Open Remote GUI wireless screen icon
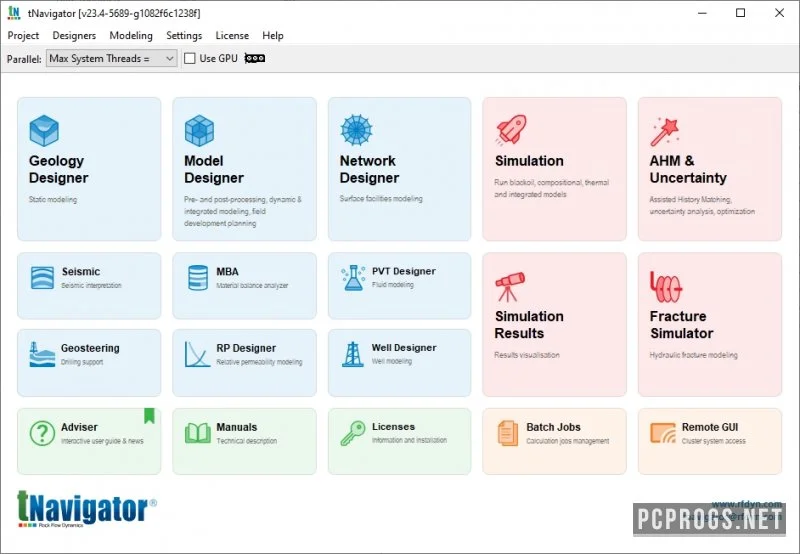The width and height of the screenshot is (800, 554). click(x=663, y=433)
